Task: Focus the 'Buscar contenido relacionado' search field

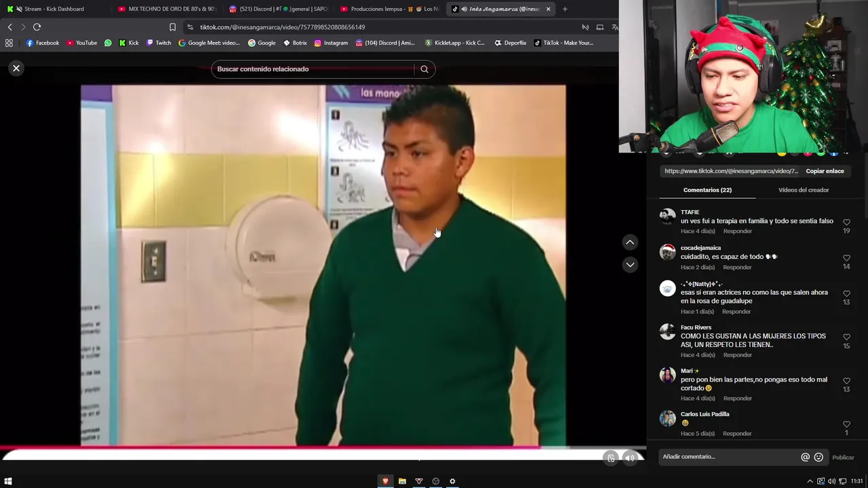Action: (313, 69)
